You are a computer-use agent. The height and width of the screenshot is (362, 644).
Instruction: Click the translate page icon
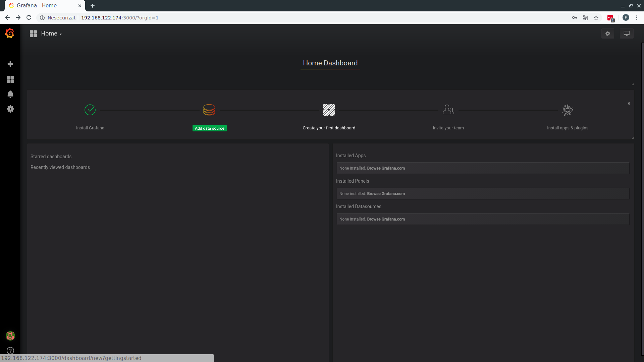pos(585,18)
